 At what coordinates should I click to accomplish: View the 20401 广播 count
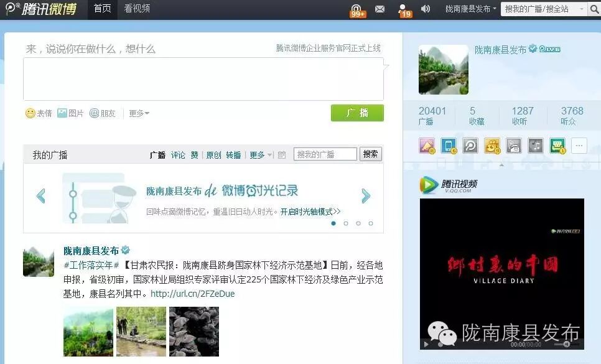432,116
